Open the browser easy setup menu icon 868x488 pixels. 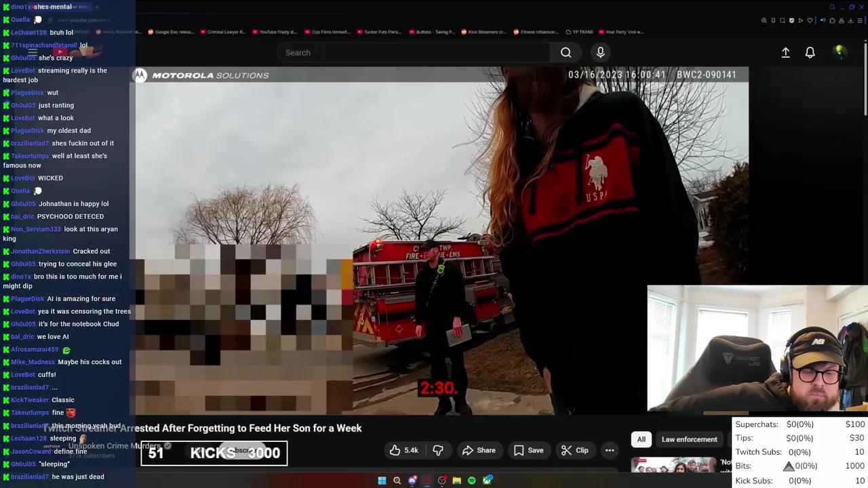click(860, 20)
